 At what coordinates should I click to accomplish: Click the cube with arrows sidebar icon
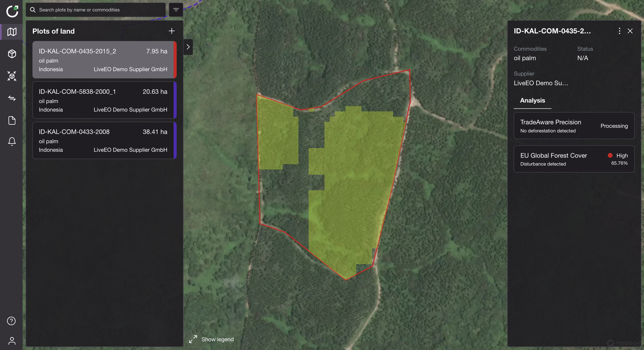click(12, 76)
